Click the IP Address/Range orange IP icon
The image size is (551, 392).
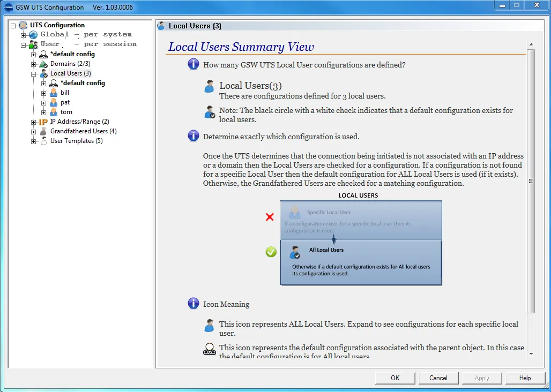[x=43, y=122]
